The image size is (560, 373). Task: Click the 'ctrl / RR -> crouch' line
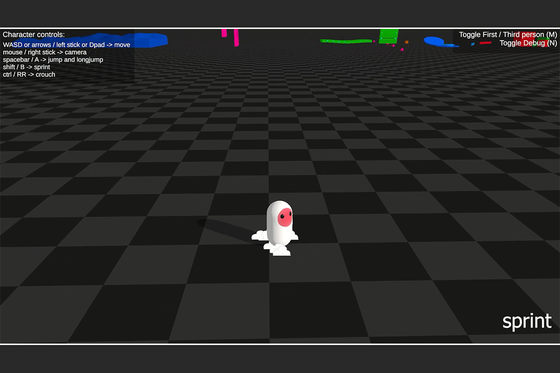(x=29, y=75)
